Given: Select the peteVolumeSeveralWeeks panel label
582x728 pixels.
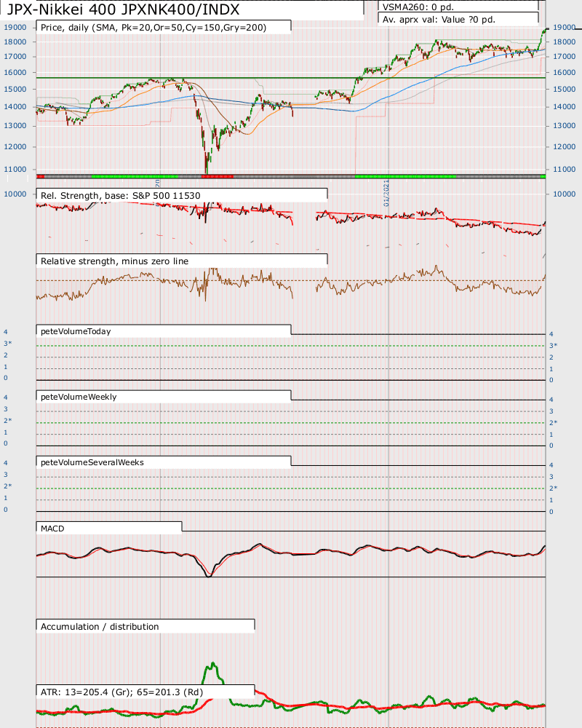Looking at the screenshot, I should click(x=92, y=462).
